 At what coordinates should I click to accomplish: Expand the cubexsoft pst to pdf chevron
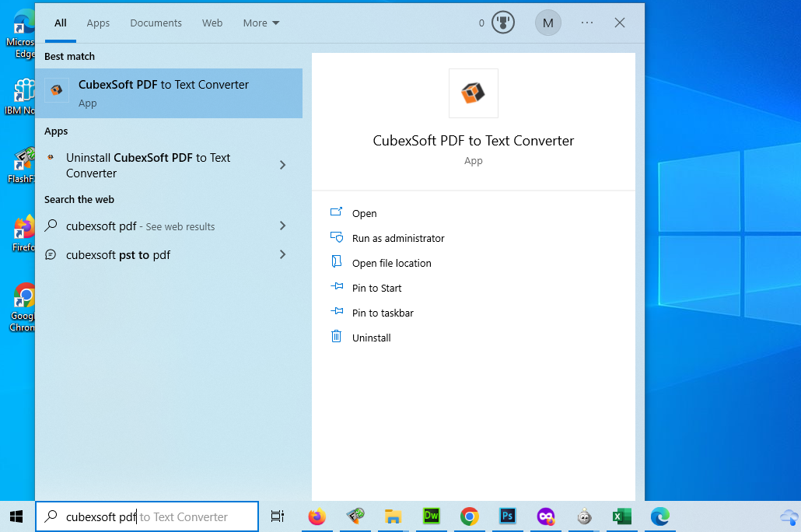(282, 254)
